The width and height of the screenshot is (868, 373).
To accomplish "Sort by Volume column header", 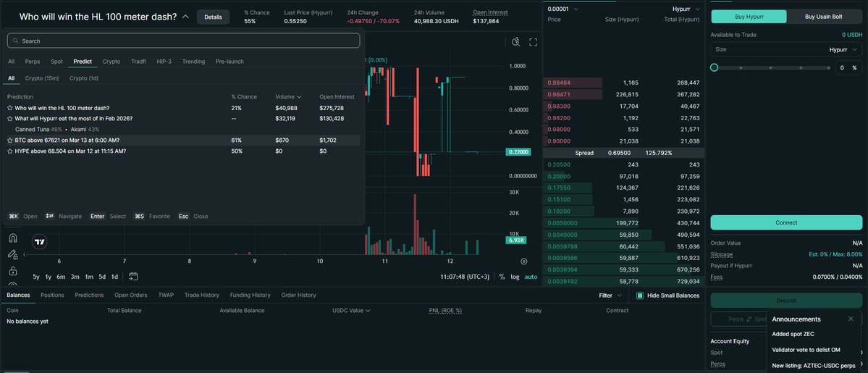I will click(288, 96).
